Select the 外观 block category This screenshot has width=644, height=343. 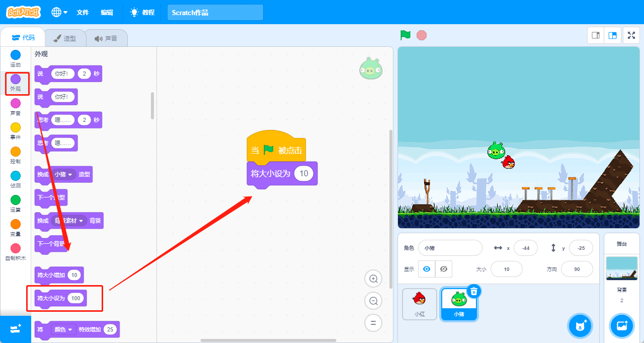coord(16,83)
